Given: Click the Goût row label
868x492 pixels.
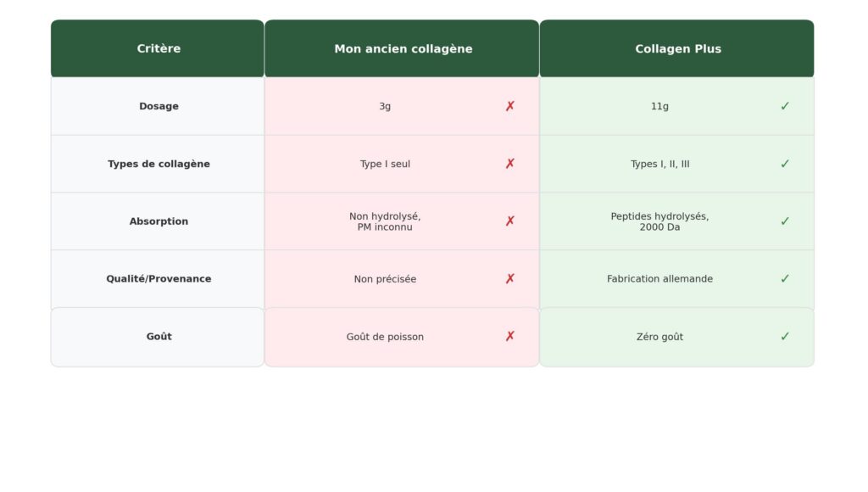Looking at the screenshot, I should (159, 337).
